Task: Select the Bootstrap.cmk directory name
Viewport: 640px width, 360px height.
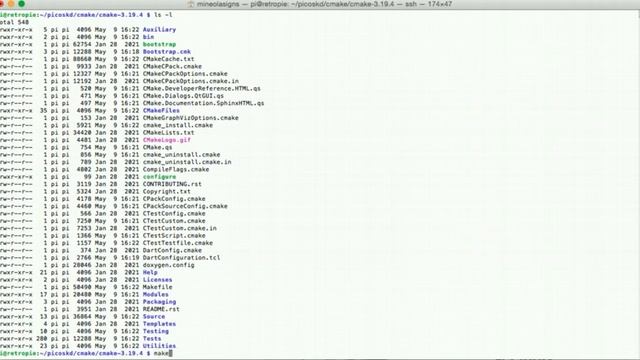Action: 167,51
